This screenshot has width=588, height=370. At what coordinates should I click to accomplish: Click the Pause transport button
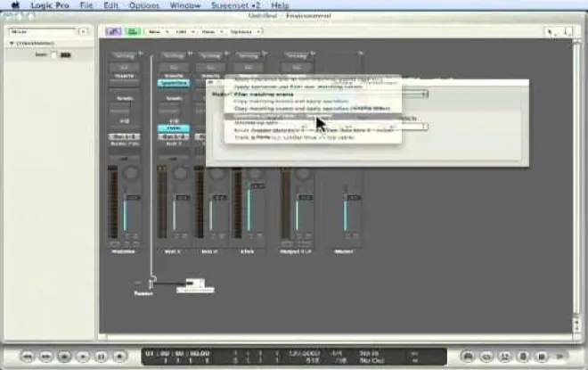point(102,356)
